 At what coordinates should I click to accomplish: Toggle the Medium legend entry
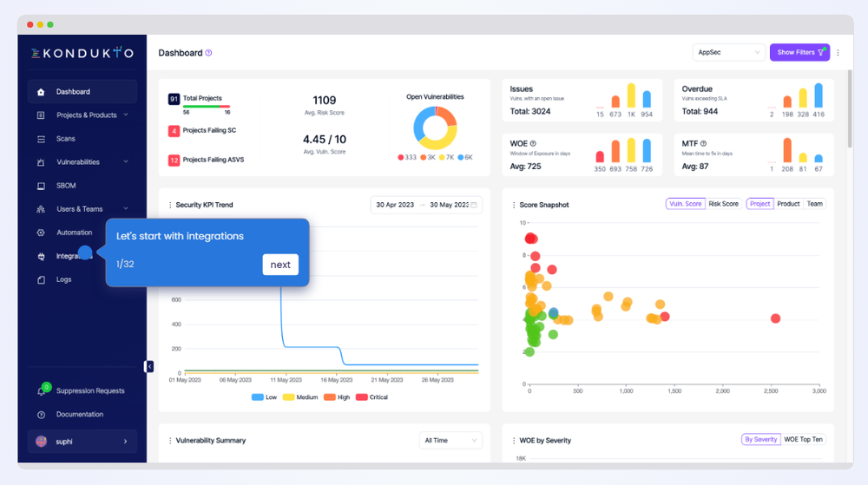[x=300, y=397]
